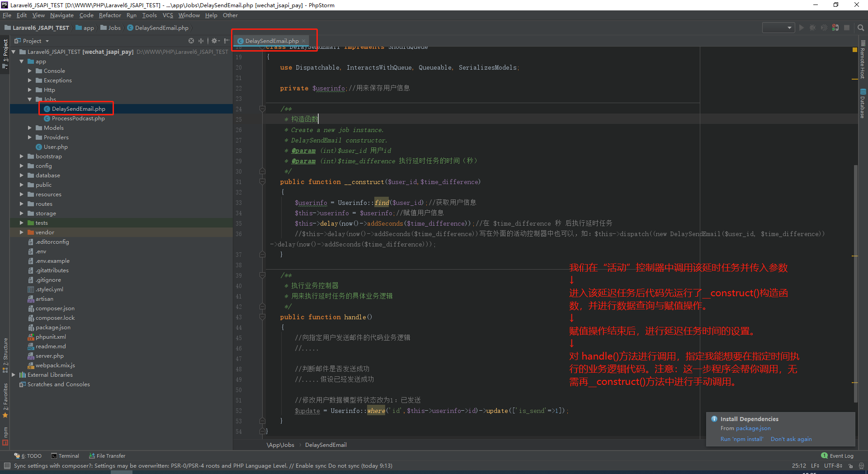
Task: Open the Tools menu
Action: pyautogui.click(x=149, y=15)
